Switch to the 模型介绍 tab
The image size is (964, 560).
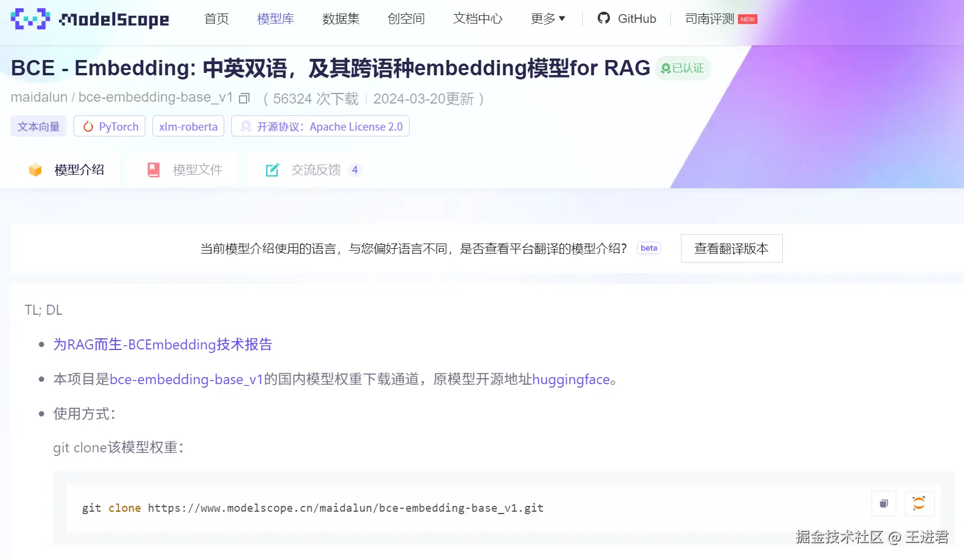coord(67,170)
